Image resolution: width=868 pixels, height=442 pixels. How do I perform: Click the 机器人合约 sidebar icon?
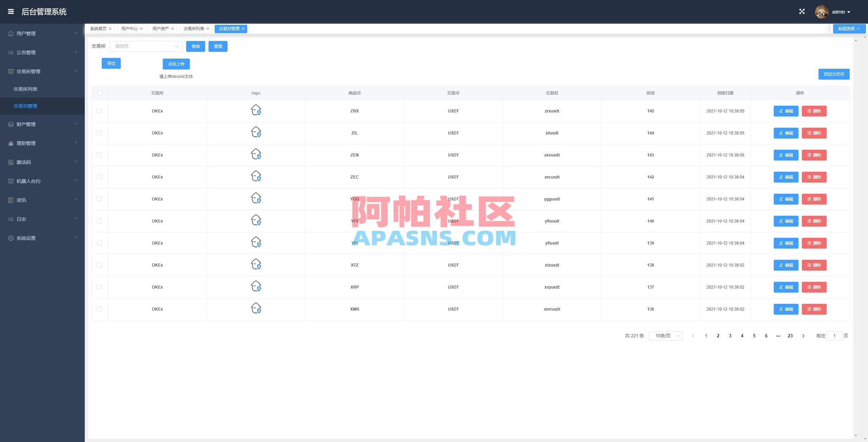pyautogui.click(x=10, y=181)
